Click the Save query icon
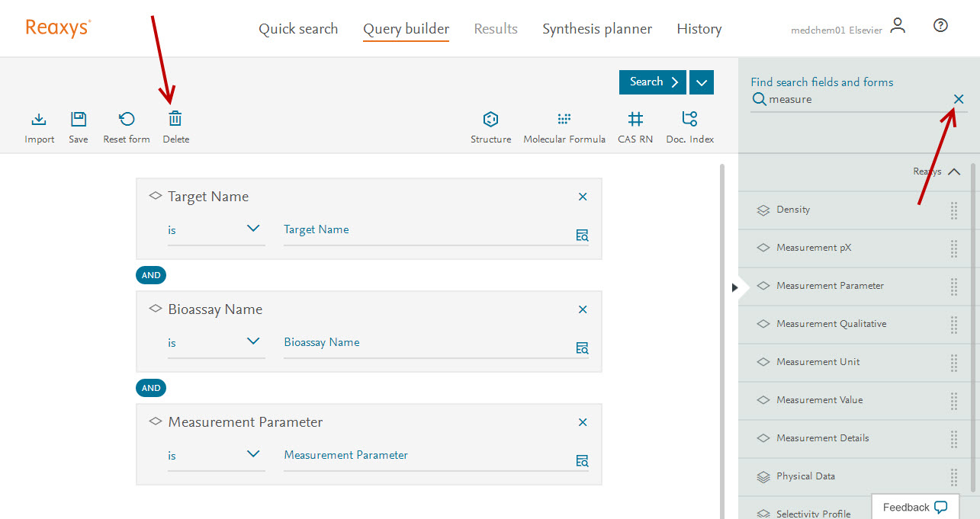980x519 pixels. tap(79, 120)
